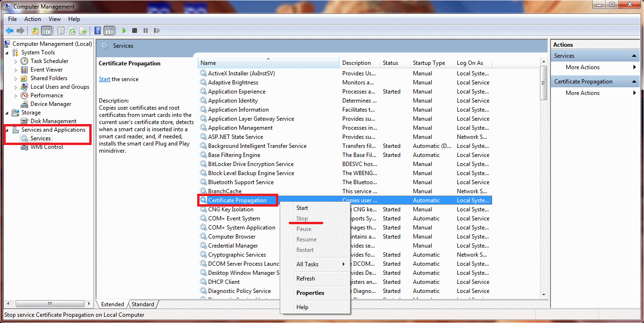Switch to the Standard tab

click(x=143, y=304)
